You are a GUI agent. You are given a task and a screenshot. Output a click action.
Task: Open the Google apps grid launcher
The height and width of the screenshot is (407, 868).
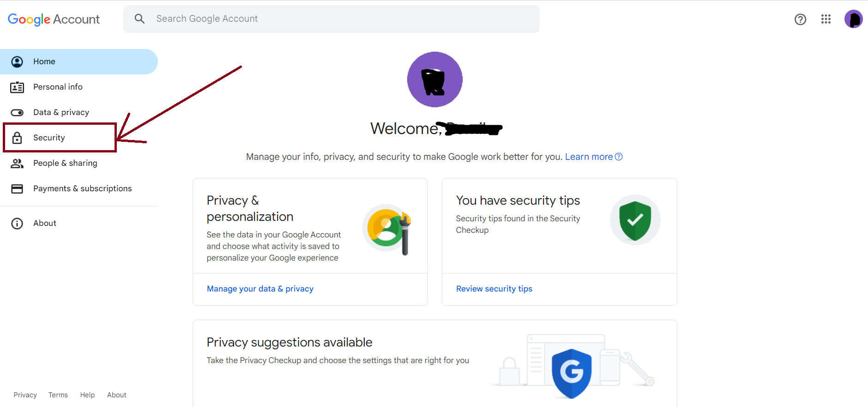826,19
